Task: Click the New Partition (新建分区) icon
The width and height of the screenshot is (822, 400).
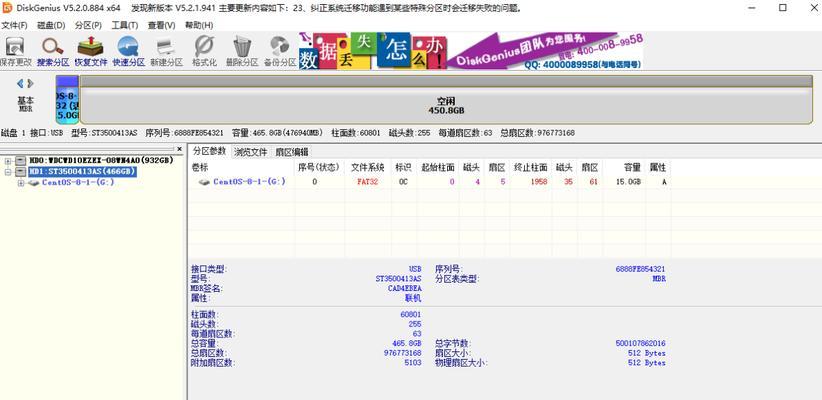Action: [x=166, y=51]
